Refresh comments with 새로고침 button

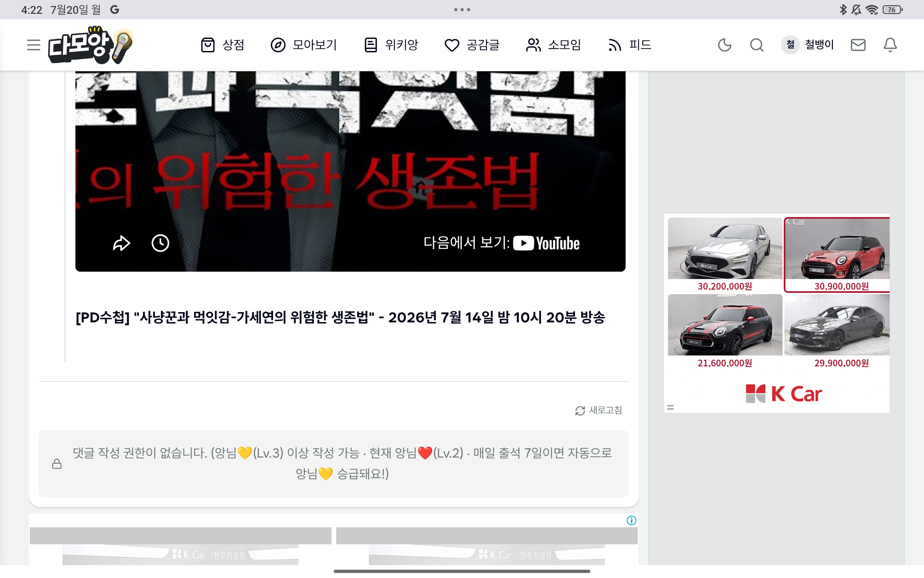coord(598,410)
